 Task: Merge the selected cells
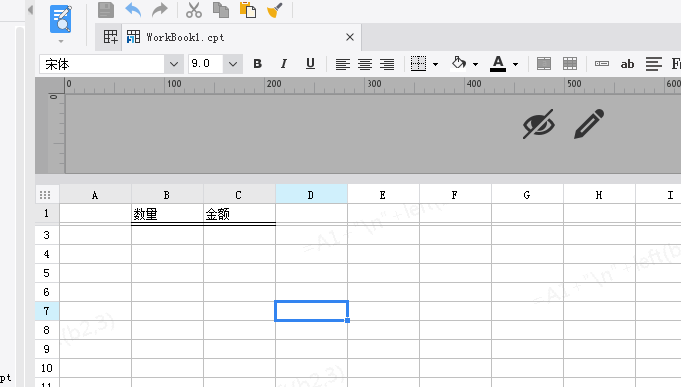(544, 64)
